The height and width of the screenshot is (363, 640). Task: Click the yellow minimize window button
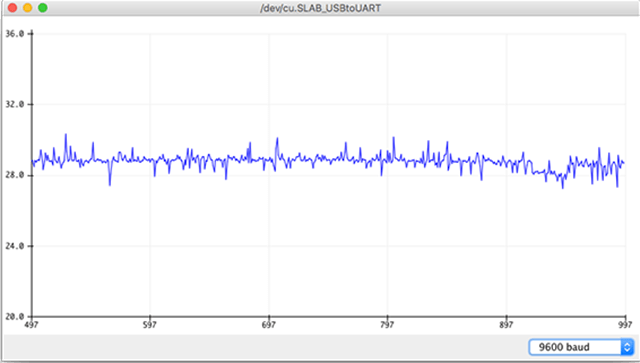coord(27,8)
